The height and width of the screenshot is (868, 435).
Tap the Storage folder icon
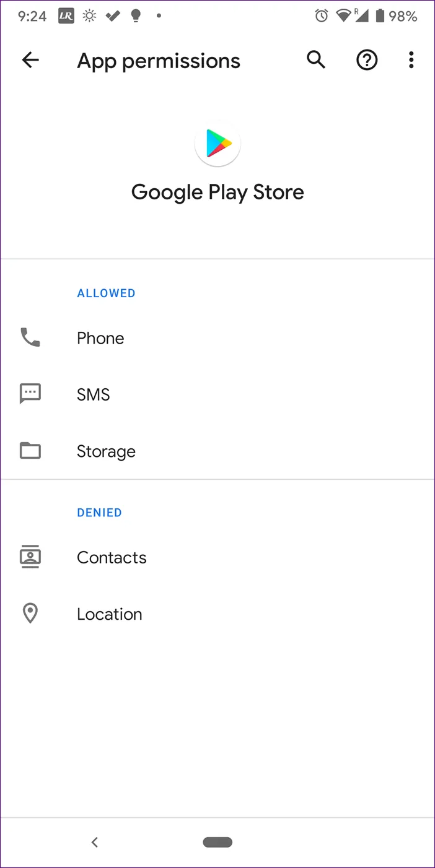point(30,451)
